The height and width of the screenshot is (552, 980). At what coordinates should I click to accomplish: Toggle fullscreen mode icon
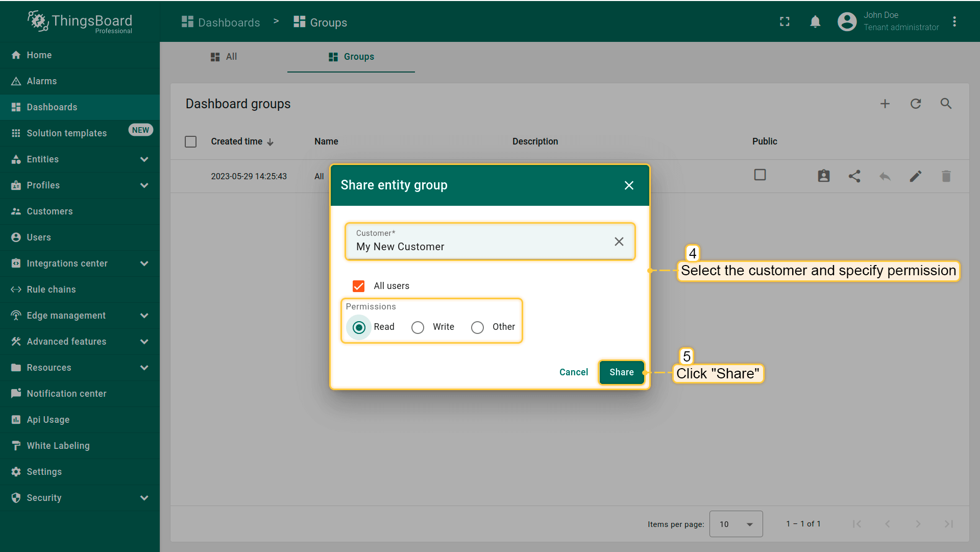785,21
